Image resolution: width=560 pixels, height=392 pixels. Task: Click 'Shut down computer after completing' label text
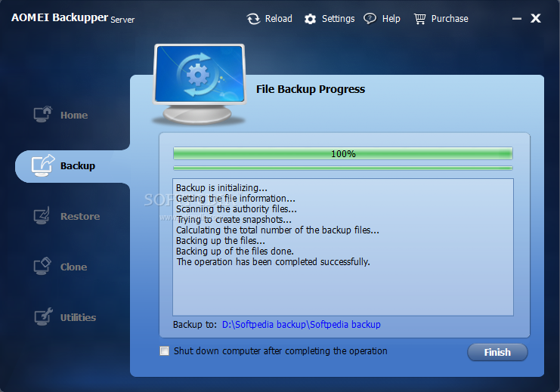tap(280, 351)
